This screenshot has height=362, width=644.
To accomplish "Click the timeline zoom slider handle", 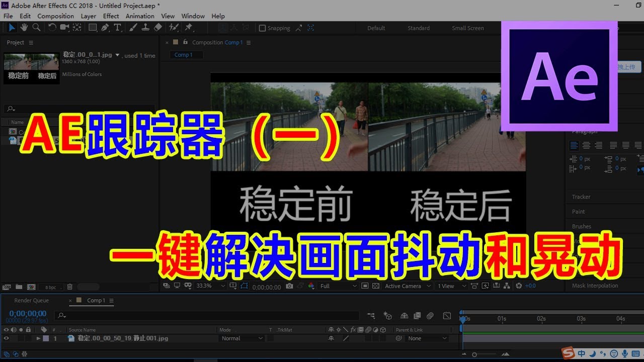I will tap(474, 354).
